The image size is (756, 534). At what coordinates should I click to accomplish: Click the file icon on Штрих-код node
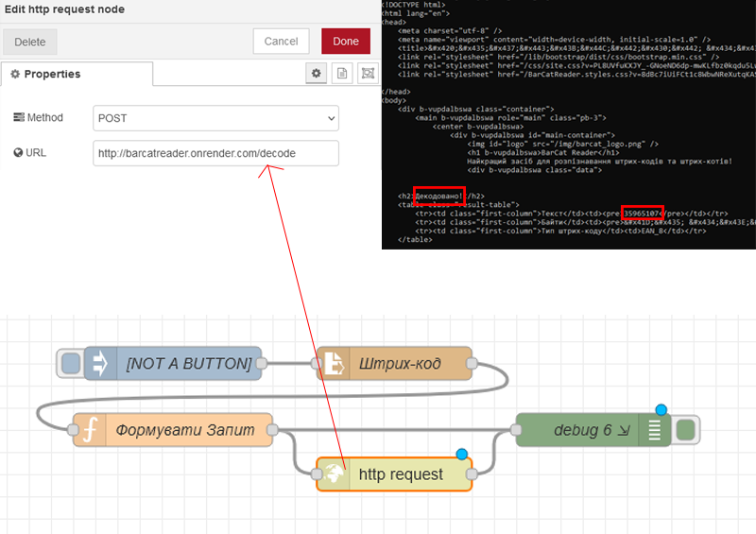[x=332, y=364]
